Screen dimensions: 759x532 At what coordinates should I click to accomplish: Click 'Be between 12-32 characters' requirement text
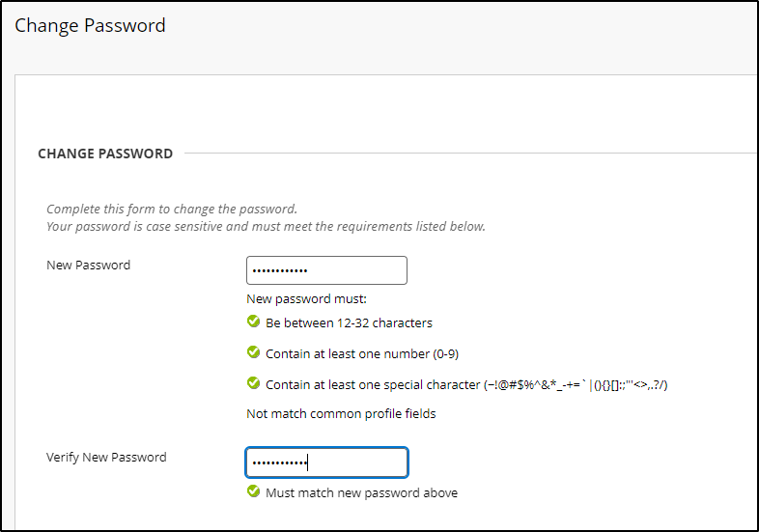coord(349,323)
